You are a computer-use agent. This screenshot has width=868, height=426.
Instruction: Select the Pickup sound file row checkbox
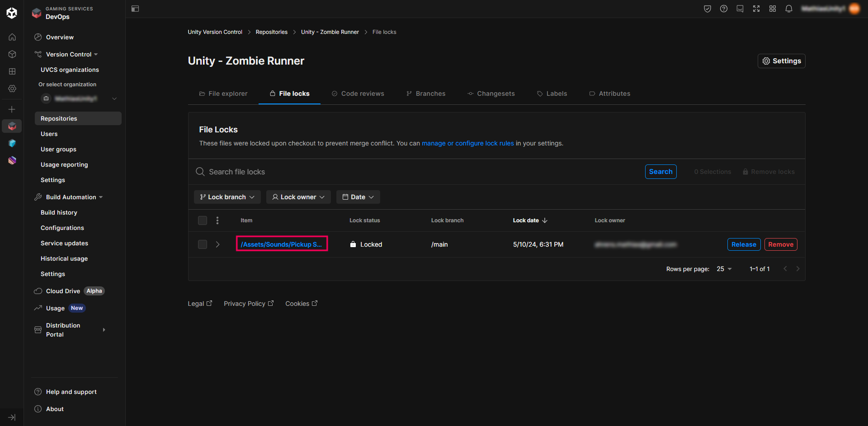pyautogui.click(x=203, y=244)
